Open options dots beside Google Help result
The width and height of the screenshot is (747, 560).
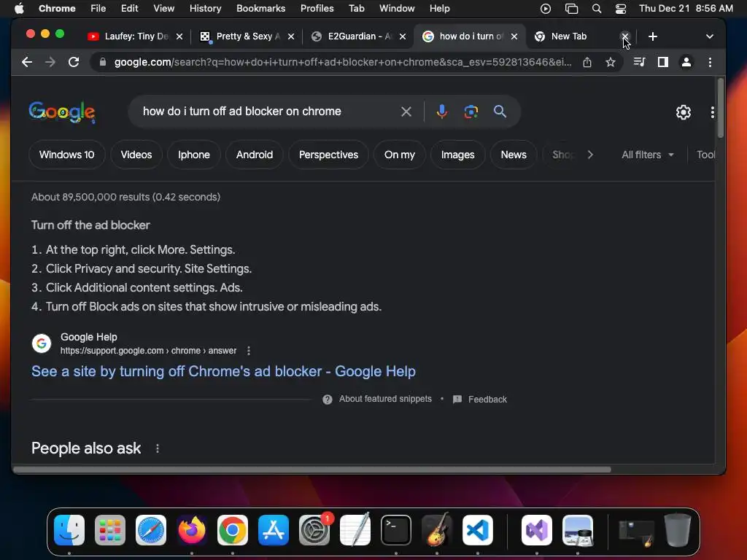click(x=248, y=351)
